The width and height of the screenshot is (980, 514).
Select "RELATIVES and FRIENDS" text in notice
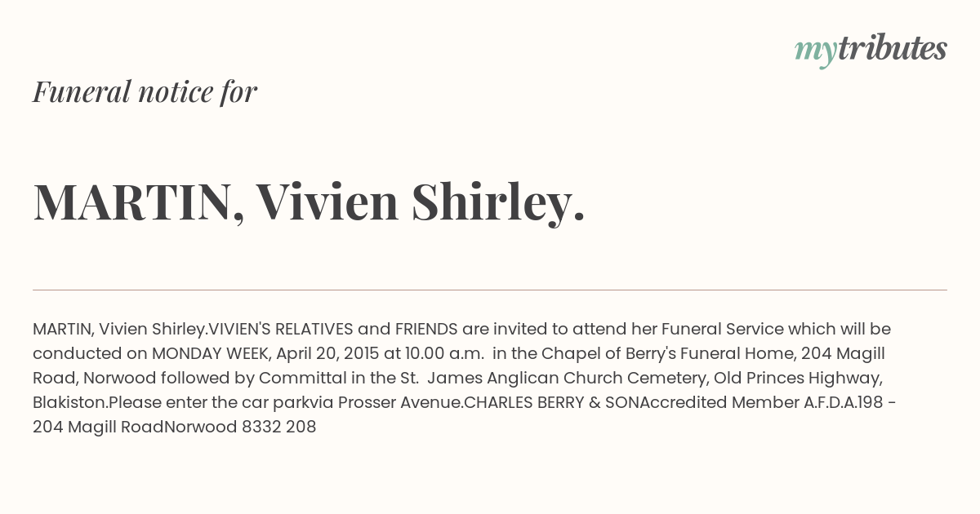367,330
